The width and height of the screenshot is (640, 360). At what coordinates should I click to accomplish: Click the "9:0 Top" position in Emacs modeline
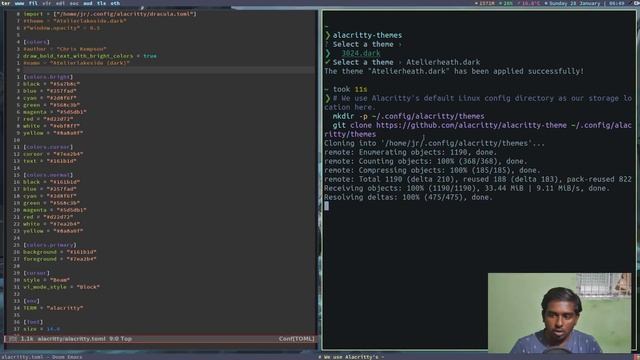tap(120, 339)
